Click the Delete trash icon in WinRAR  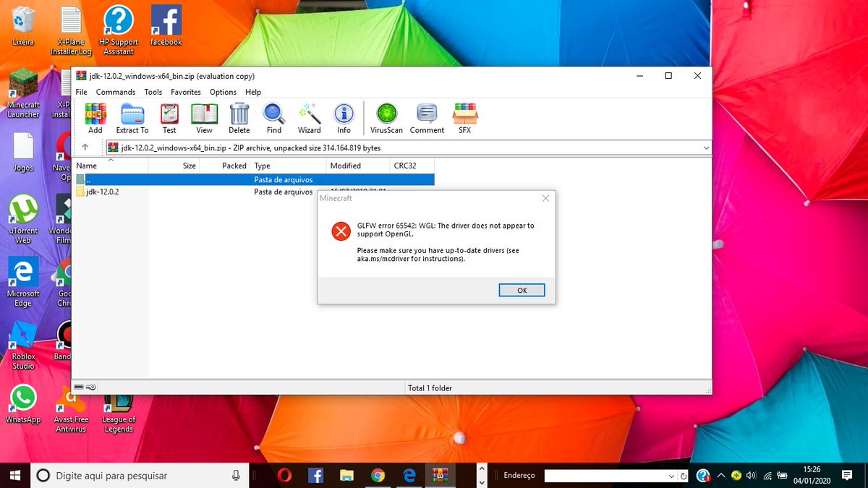[239, 119]
